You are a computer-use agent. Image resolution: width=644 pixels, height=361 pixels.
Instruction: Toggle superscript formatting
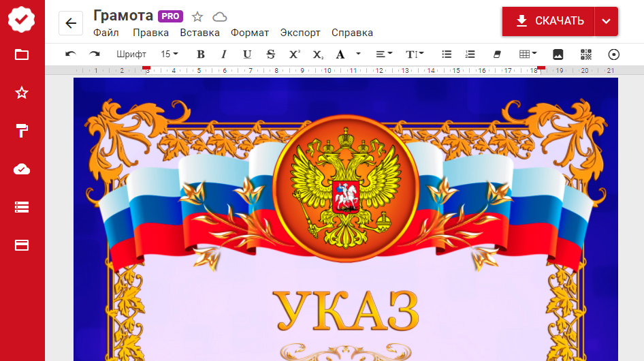pos(295,54)
